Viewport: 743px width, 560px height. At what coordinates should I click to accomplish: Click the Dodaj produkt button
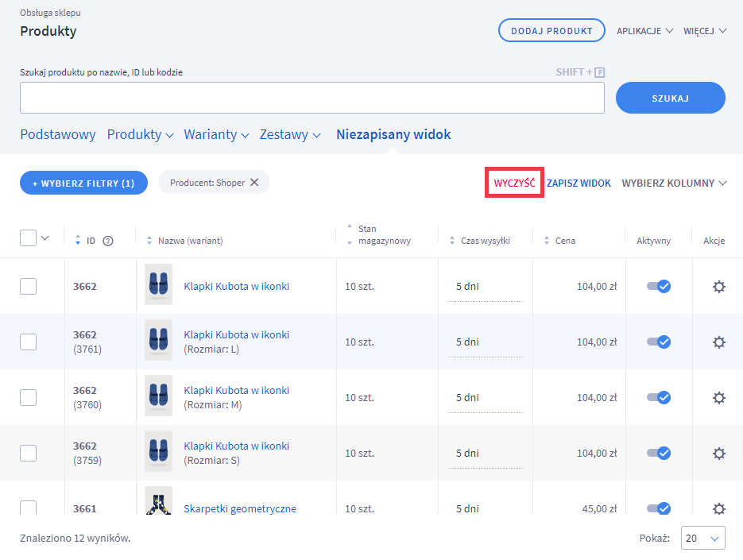coord(551,31)
